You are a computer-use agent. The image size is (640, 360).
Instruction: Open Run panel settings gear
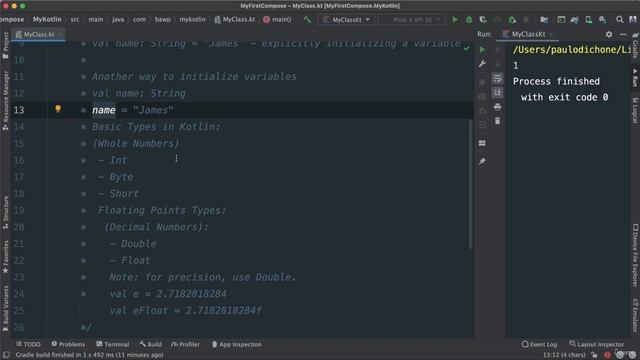pos(609,34)
